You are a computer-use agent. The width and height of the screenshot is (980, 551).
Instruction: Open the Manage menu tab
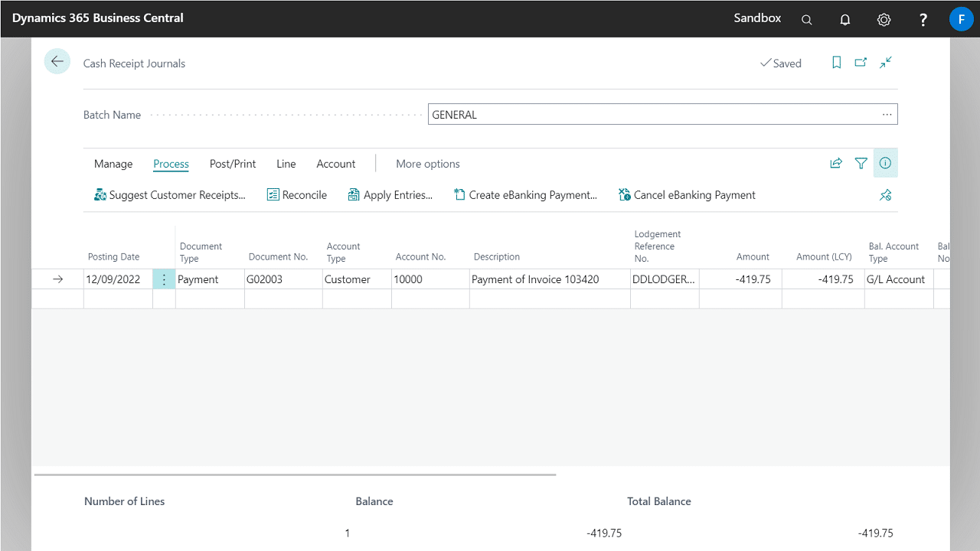pos(113,164)
